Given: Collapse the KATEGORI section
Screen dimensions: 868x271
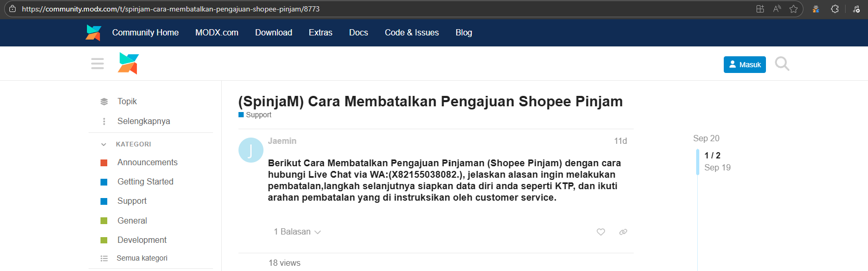Looking at the screenshot, I should pyautogui.click(x=104, y=144).
